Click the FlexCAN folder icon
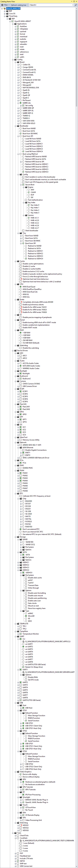 click(18, 404)
